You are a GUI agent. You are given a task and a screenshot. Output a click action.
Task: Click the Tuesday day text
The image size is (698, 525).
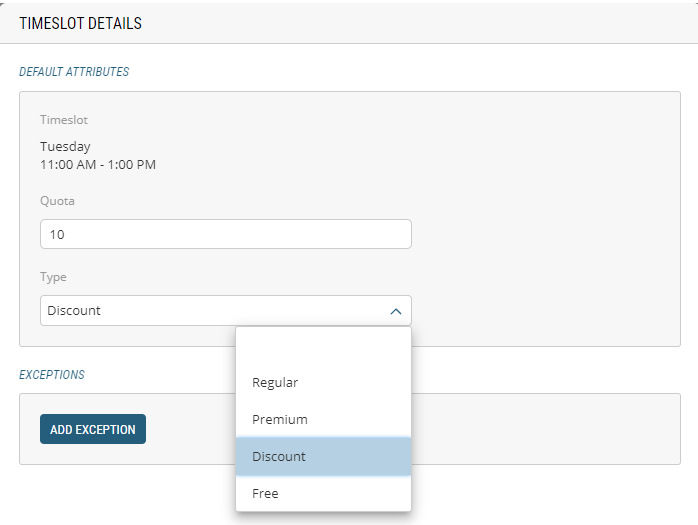65,147
